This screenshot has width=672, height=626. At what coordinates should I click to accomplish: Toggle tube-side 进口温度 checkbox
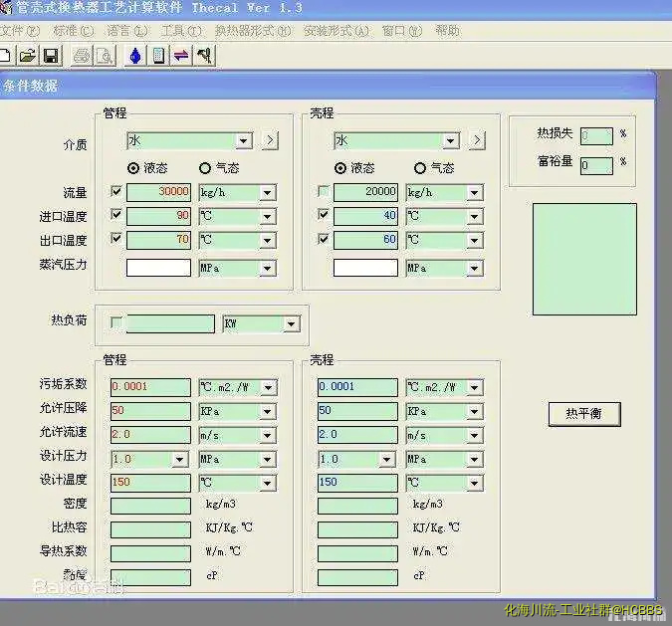point(115,214)
